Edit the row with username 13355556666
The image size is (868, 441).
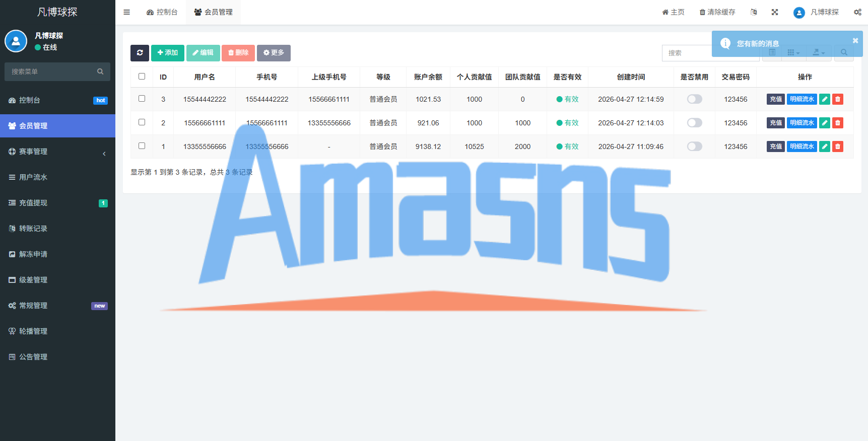825,146
